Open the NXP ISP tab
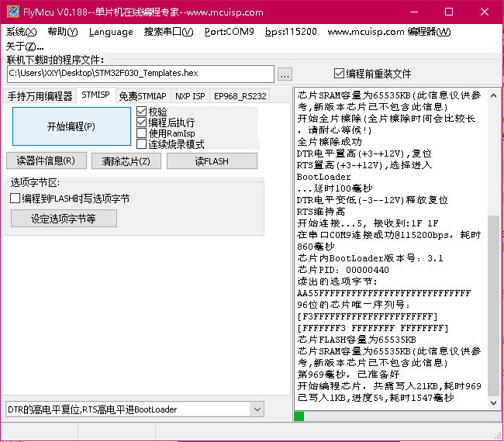The image size is (504, 442). (x=190, y=96)
